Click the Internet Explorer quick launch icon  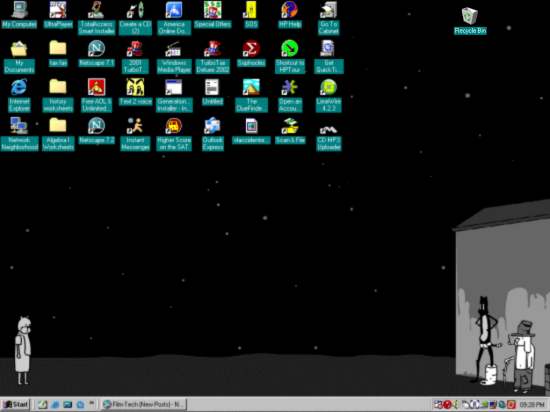tap(55, 405)
